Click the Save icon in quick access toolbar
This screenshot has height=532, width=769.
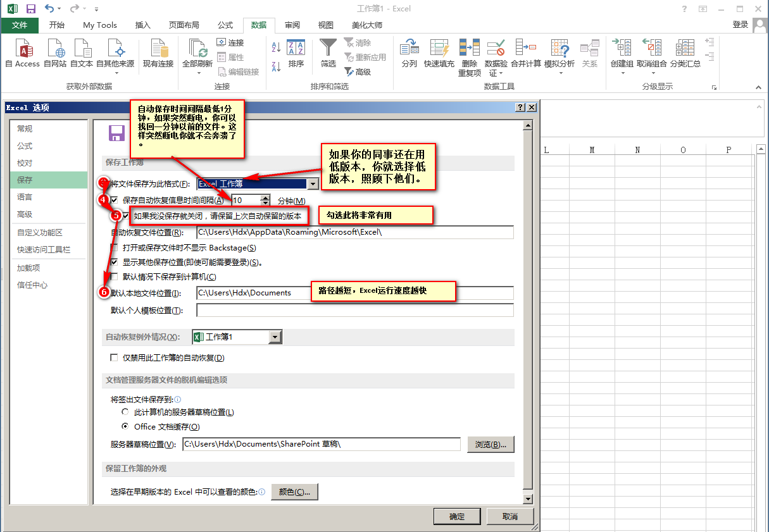[30, 9]
